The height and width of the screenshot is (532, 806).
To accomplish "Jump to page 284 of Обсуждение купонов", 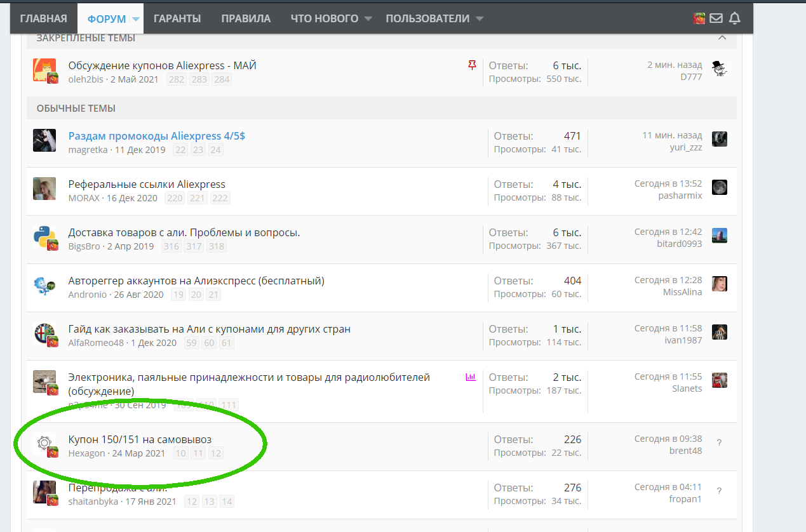I will pyautogui.click(x=222, y=79).
